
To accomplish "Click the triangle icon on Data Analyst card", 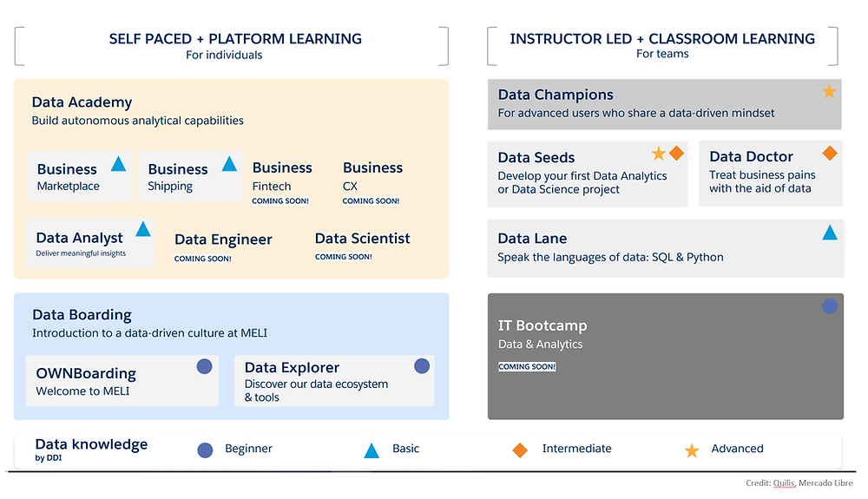I will (x=143, y=229).
